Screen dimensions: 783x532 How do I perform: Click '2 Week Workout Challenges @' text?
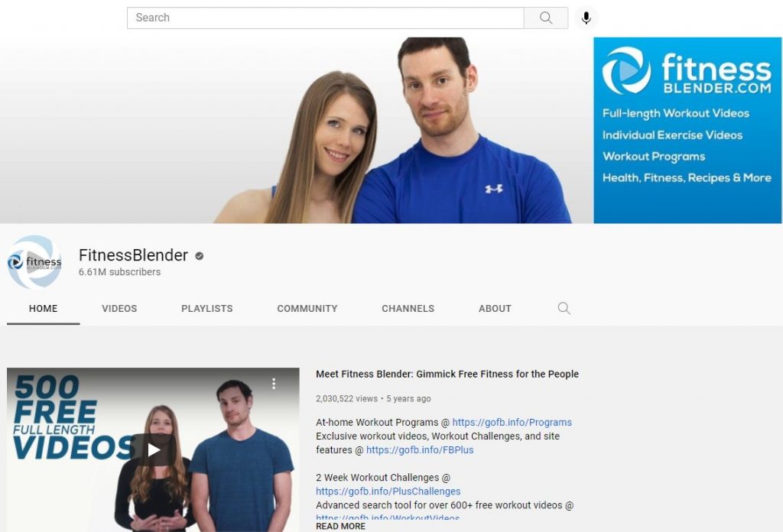[x=383, y=478]
